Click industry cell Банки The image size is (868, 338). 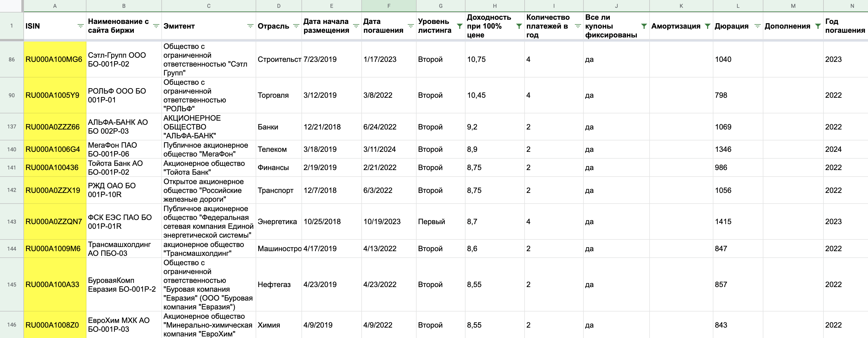point(279,127)
